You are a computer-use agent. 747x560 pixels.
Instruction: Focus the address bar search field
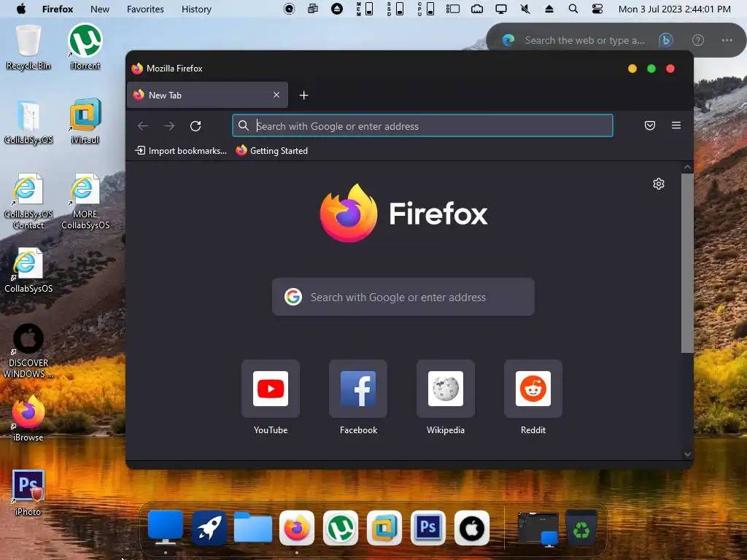tap(422, 125)
